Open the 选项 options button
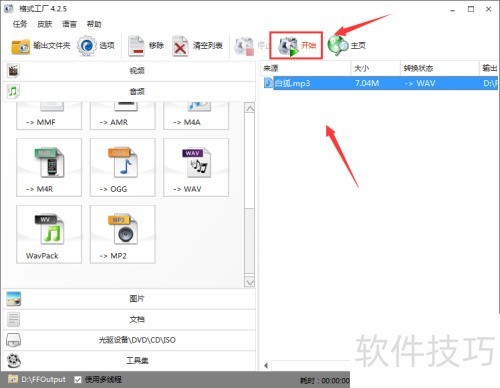The image size is (500, 388). tap(96, 46)
